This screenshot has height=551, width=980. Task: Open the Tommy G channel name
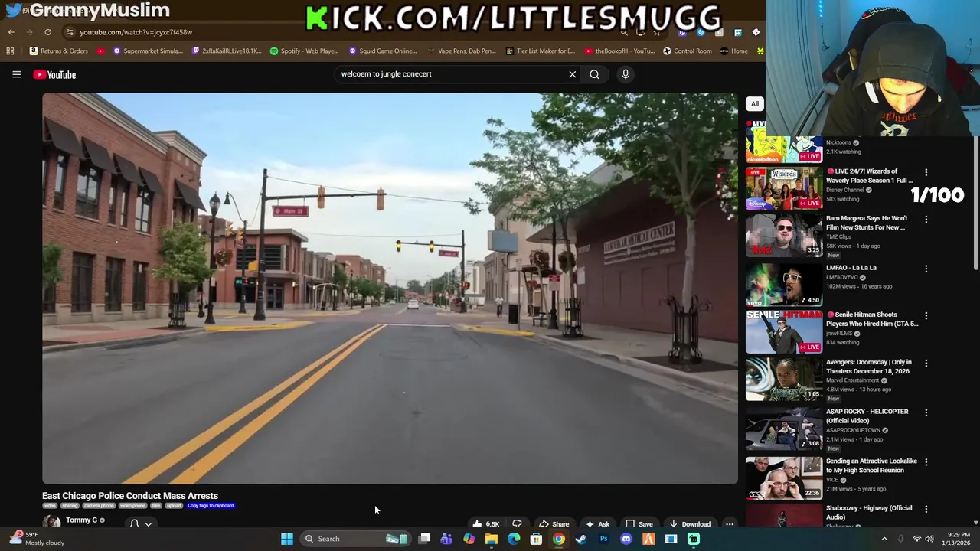pyautogui.click(x=81, y=520)
